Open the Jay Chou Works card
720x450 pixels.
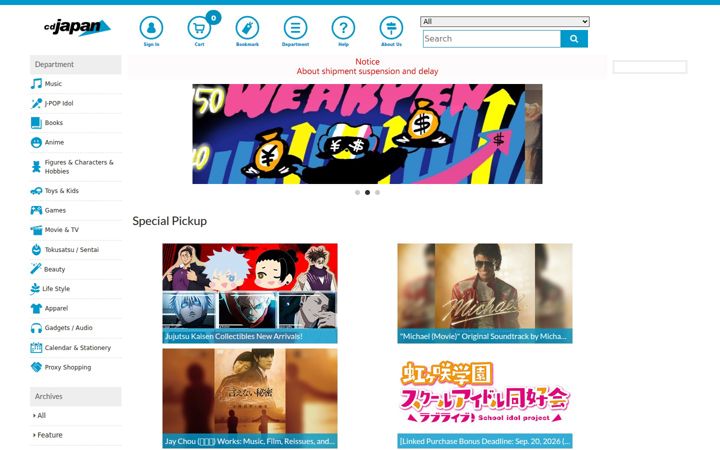click(x=250, y=398)
